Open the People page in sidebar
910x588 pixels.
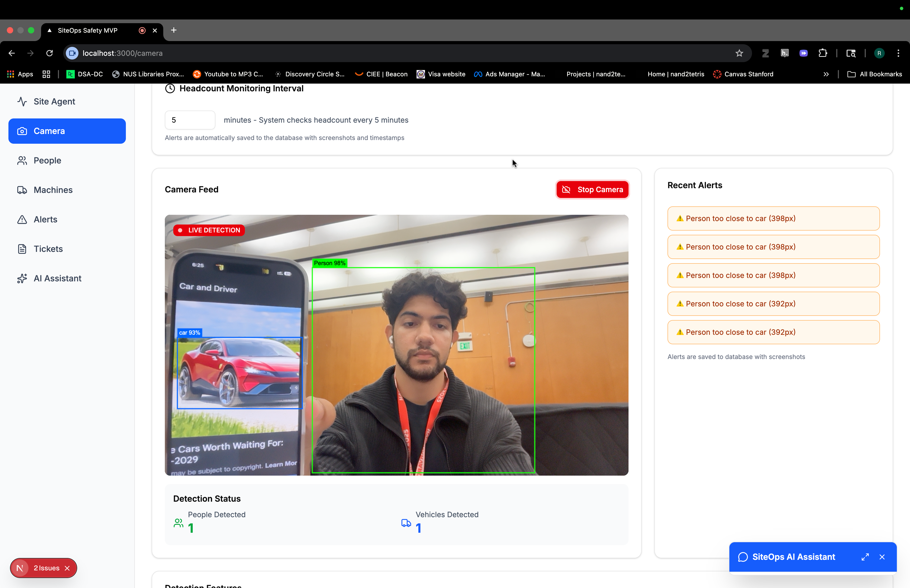47,160
